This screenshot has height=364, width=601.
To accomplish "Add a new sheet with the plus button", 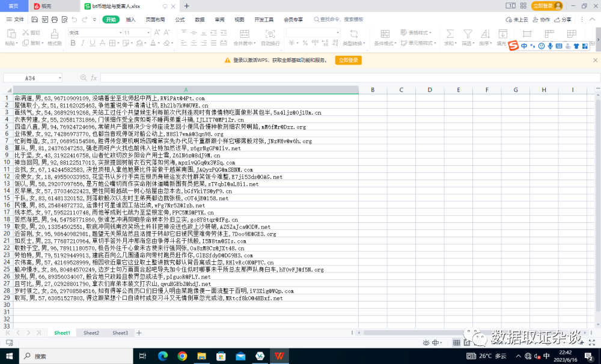I will (x=139, y=333).
